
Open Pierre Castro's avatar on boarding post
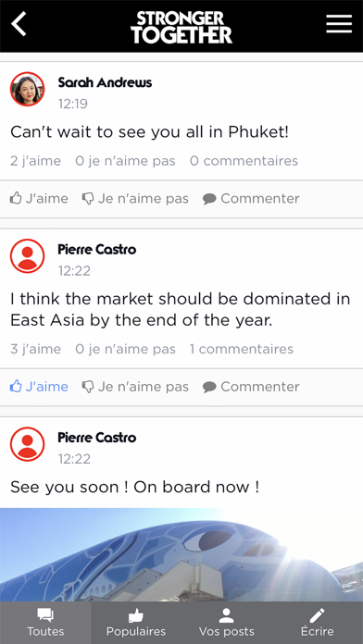(x=27, y=444)
